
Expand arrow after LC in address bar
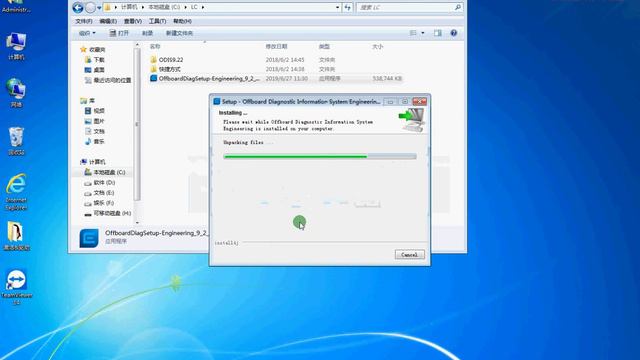(202, 7)
